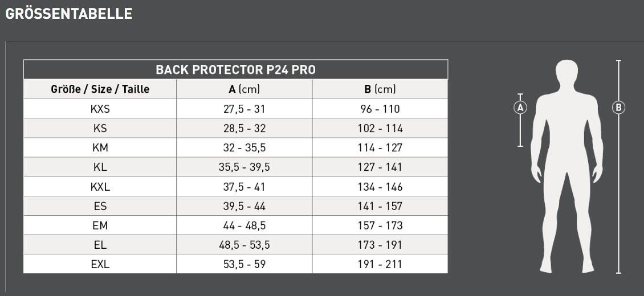This screenshot has width=644, height=296.
Task: Click the KL size cell
Action: coord(100,167)
